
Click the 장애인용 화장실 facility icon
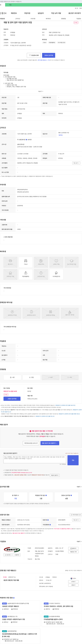tap(51, 313)
